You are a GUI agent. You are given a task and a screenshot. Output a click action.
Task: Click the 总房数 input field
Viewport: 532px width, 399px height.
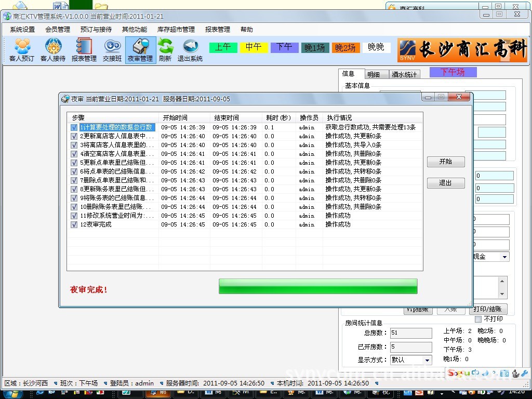[411, 333]
